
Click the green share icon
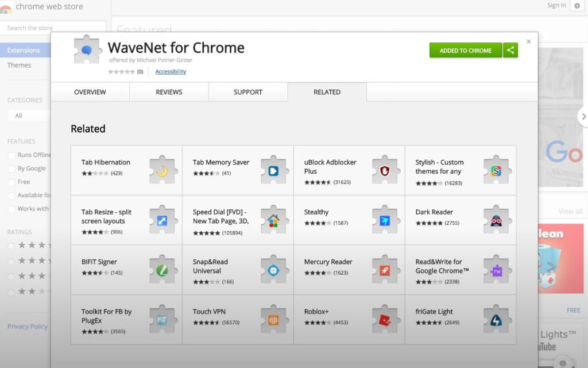(510, 50)
